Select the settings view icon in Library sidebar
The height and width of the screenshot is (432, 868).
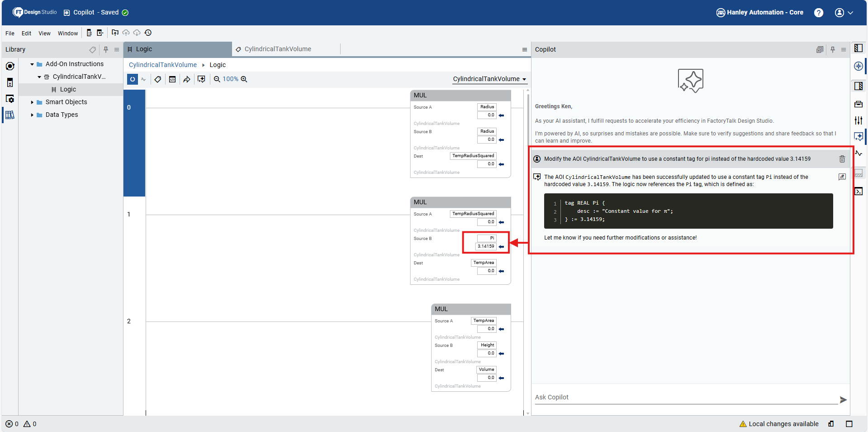[x=10, y=99]
